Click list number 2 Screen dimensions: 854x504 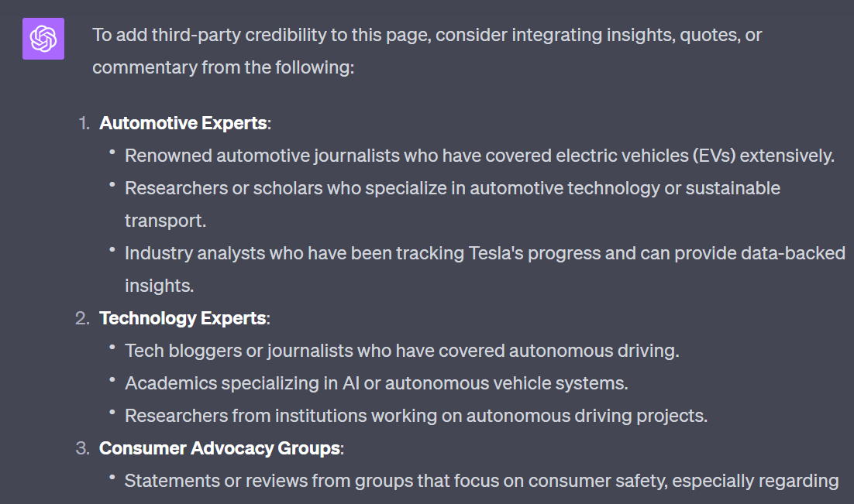click(x=83, y=318)
